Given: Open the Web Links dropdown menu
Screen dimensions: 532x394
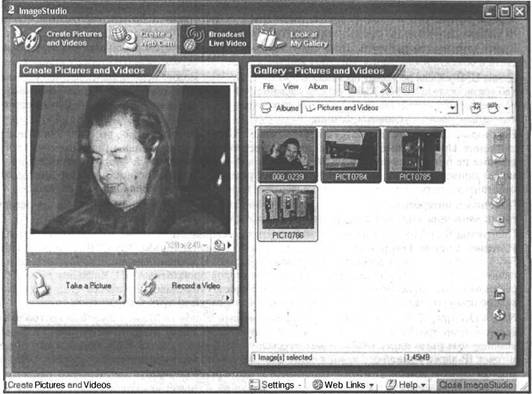Looking at the screenshot, I should (343, 385).
